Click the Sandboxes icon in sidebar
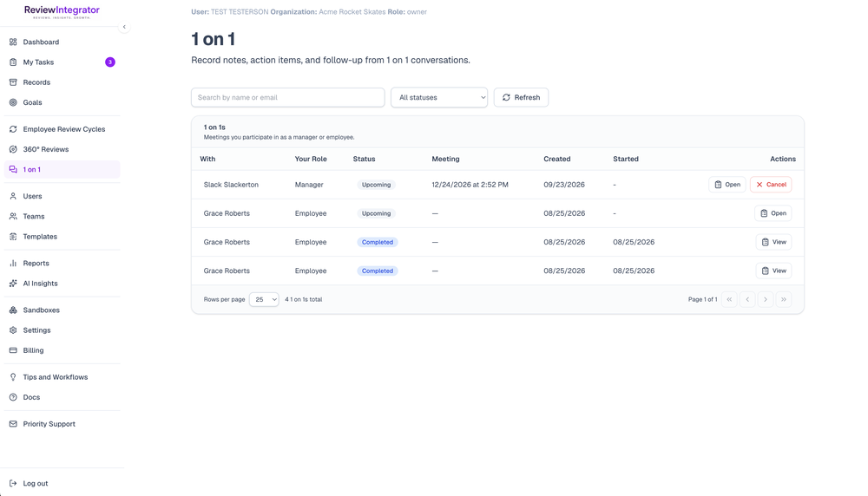The image size is (868, 496). coord(13,310)
